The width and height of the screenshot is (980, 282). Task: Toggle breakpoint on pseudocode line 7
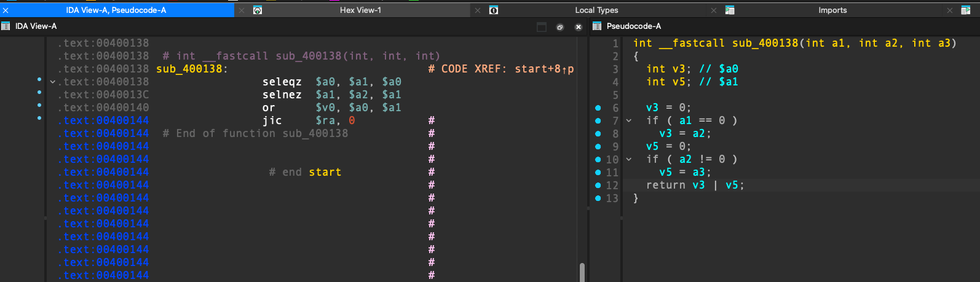coord(598,121)
